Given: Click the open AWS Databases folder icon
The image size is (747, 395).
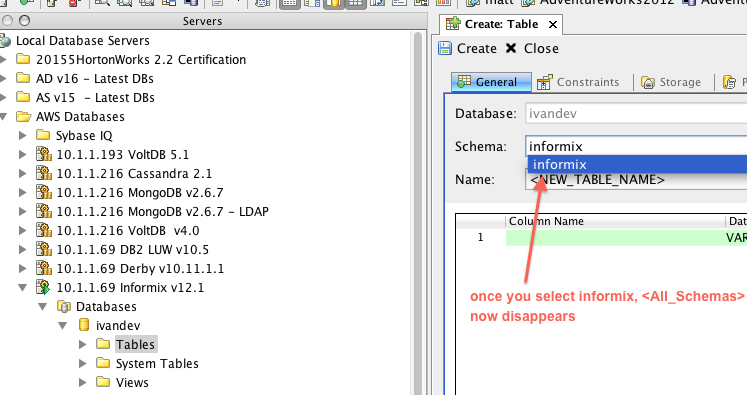Looking at the screenshot, I should [x=23, y=116].
